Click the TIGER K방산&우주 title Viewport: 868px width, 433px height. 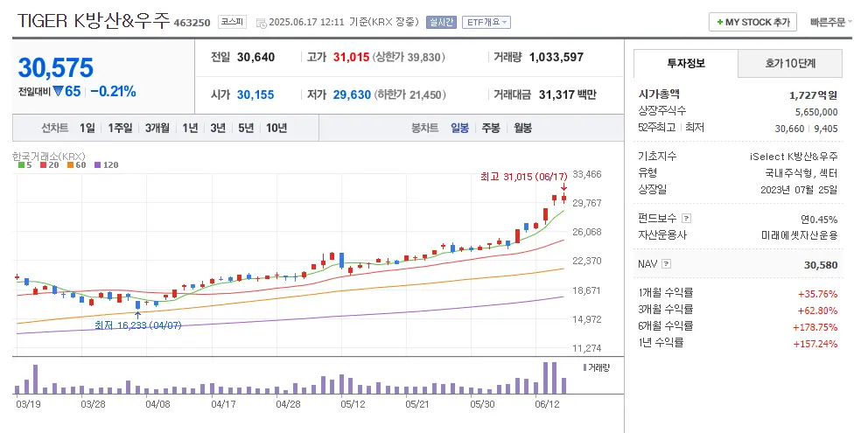click(93, 21)
